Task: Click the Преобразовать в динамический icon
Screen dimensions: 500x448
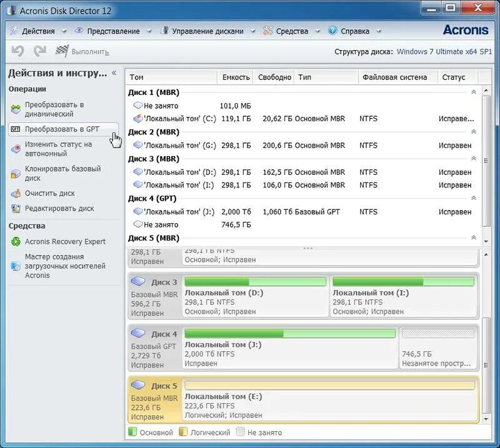Action: point(16,109)
